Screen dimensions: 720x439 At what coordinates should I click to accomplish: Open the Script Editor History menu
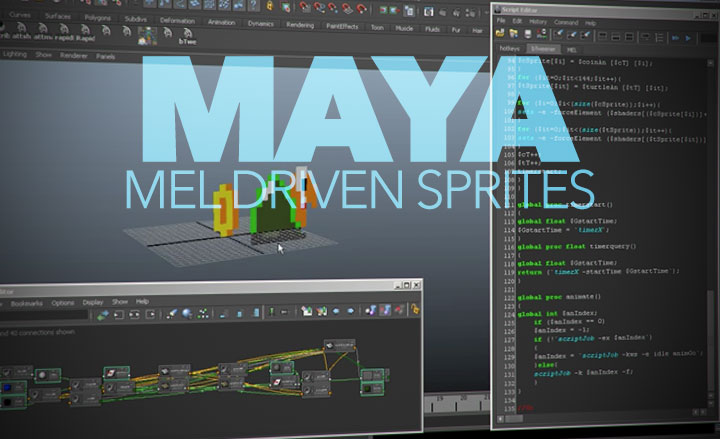(x=538, y=22)
